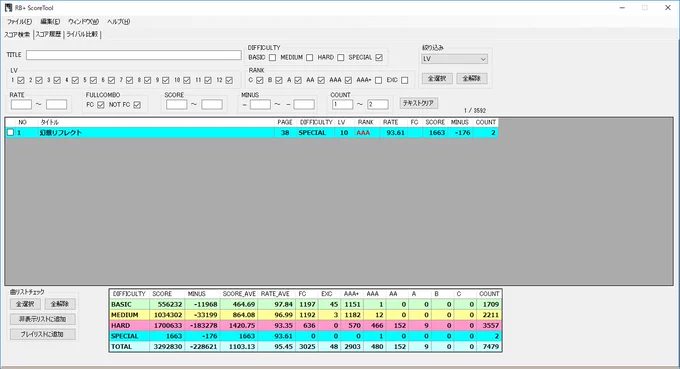Open the ファイル(F) menu
680x369 pixels.
19,22
